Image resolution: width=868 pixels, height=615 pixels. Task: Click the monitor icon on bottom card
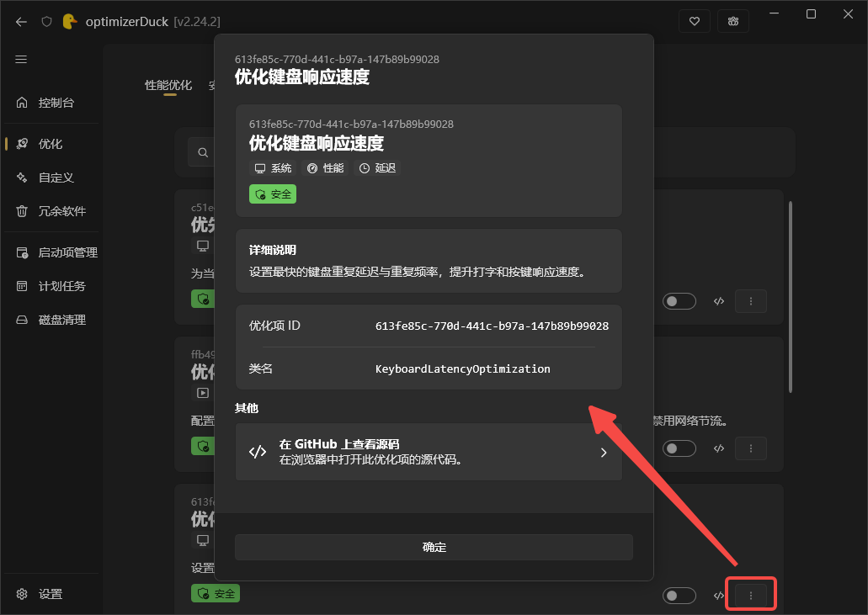[x=203, y=540]
